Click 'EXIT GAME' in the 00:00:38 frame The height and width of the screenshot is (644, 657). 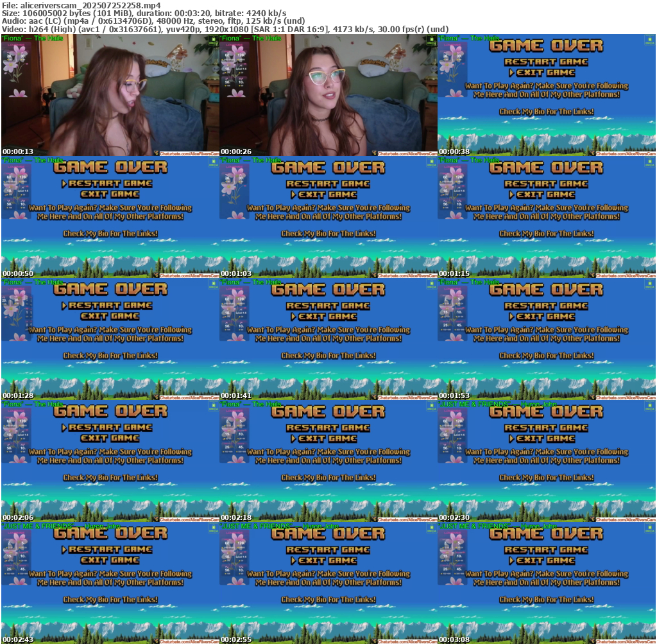pyautogui.click(x=545, y=73)
